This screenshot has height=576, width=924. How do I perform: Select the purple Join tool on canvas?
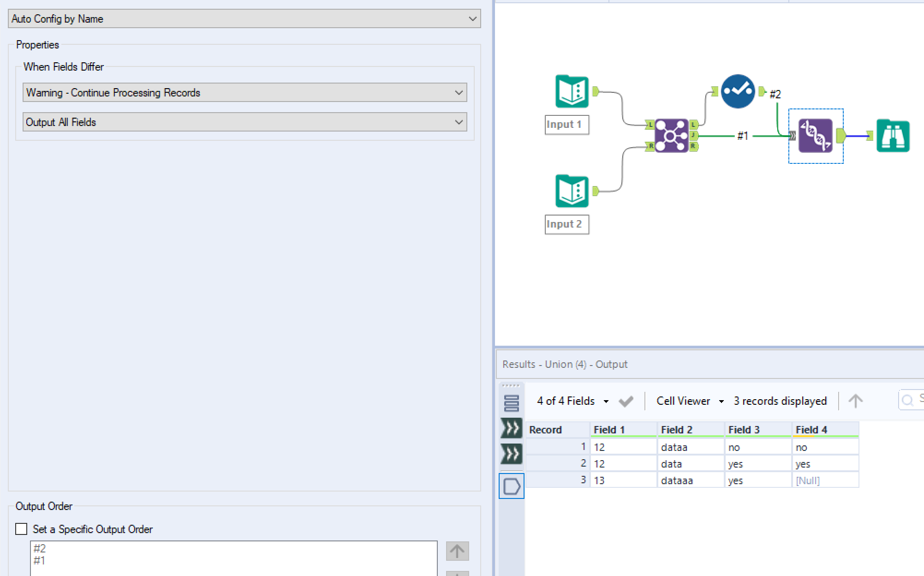coord(671,136)
